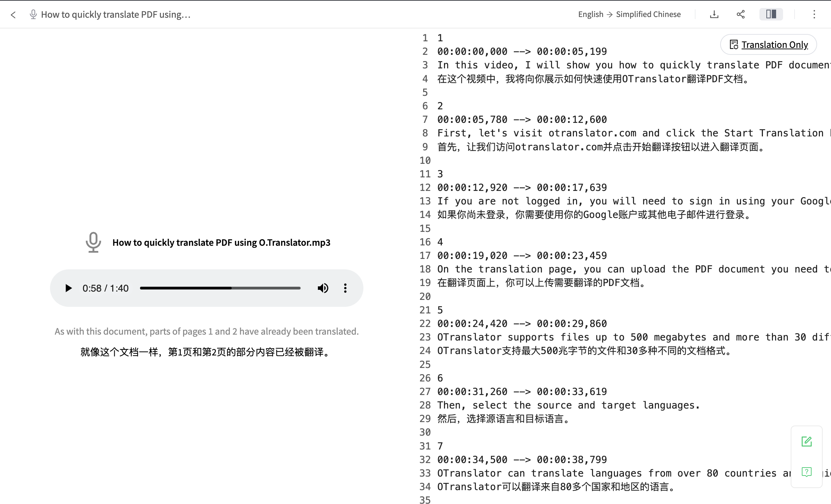Click the back navigation arrow button

[13, 14]
